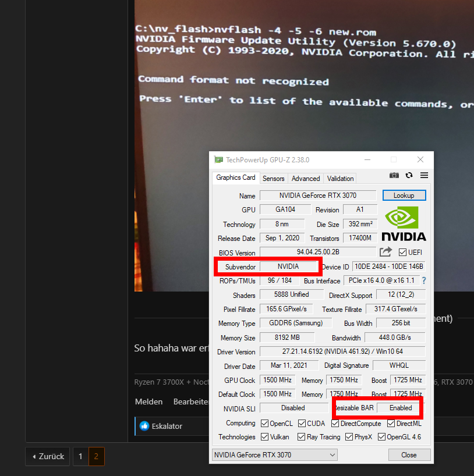
Task: Go to forum page 1
Action: tap(80, 456)
